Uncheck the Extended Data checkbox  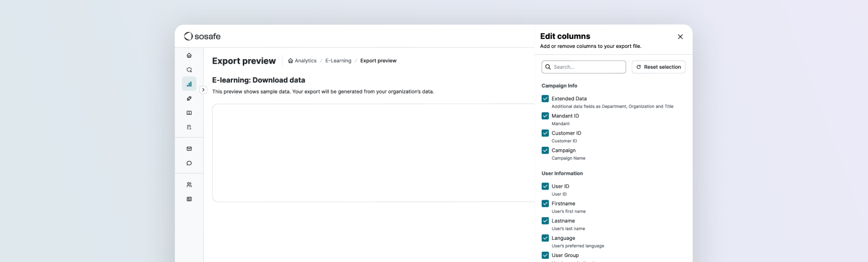click(x=545, y=98)
